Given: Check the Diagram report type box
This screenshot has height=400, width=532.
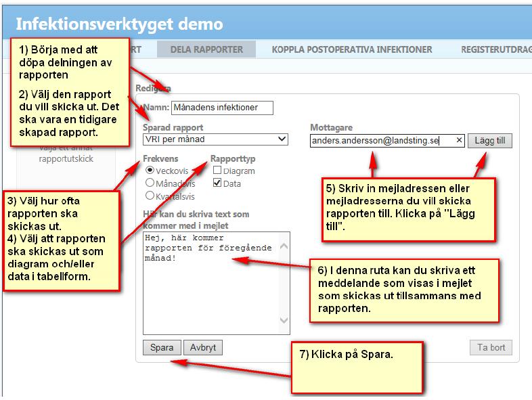Looking at the screenshot, I should (217, 170).
